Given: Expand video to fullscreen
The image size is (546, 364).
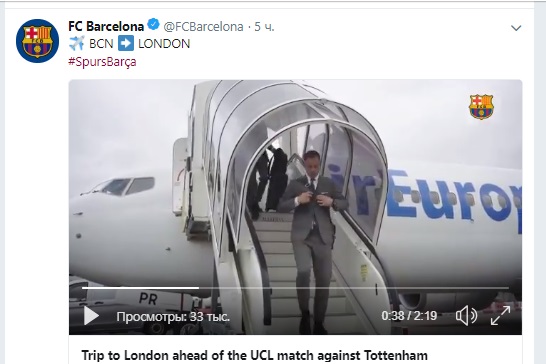Looking at the screenshot, I should pos(500,316).
